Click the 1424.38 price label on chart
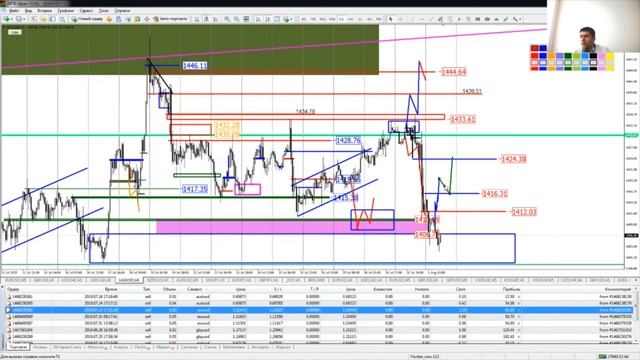640x360 pixels. (x=513, y=159)
